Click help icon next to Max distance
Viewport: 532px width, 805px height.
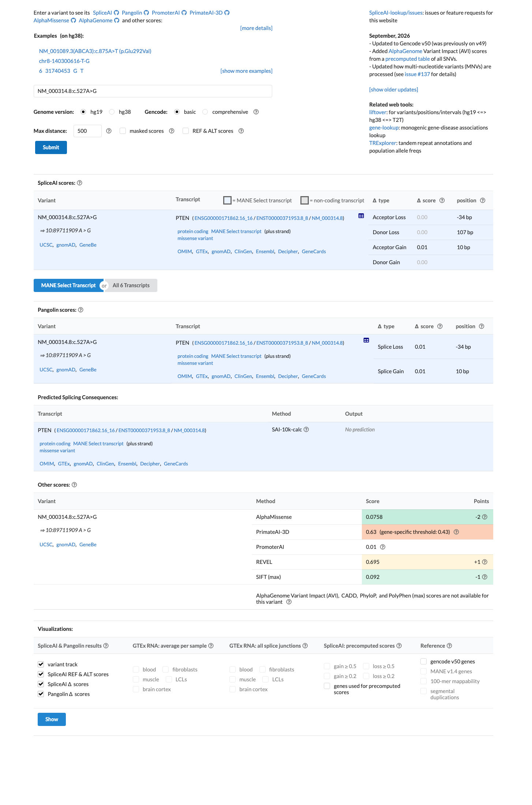[x=109, y=131]
